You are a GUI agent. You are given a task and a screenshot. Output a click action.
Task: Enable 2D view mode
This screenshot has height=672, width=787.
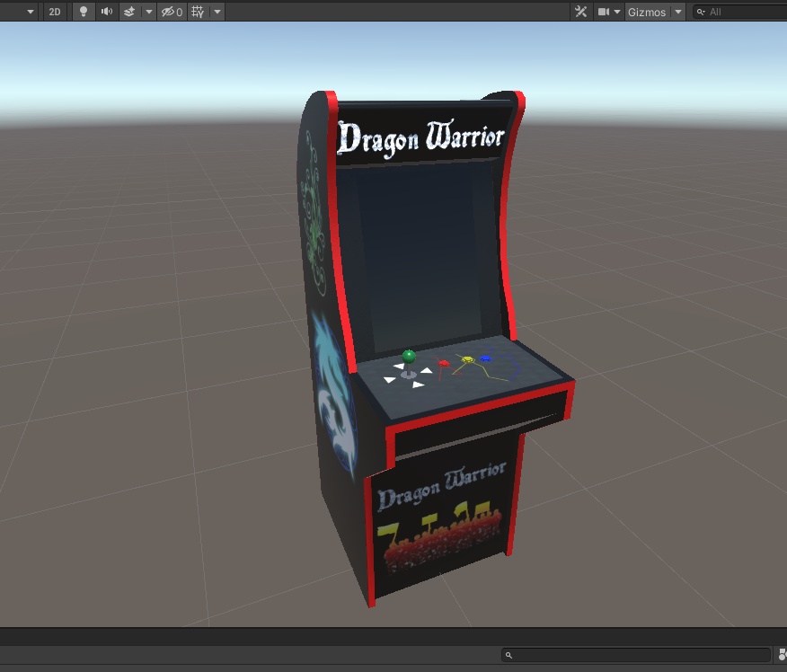coord(54,12)
